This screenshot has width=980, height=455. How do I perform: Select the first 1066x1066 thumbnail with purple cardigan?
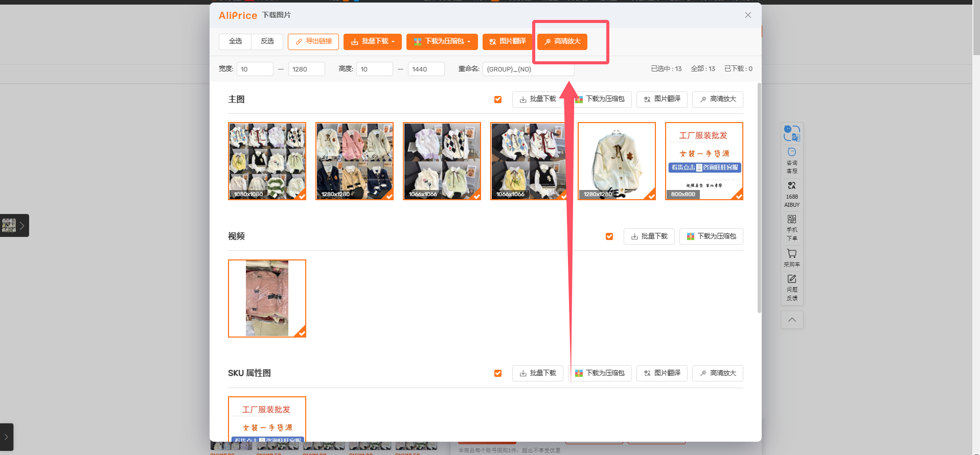[442, 161]
